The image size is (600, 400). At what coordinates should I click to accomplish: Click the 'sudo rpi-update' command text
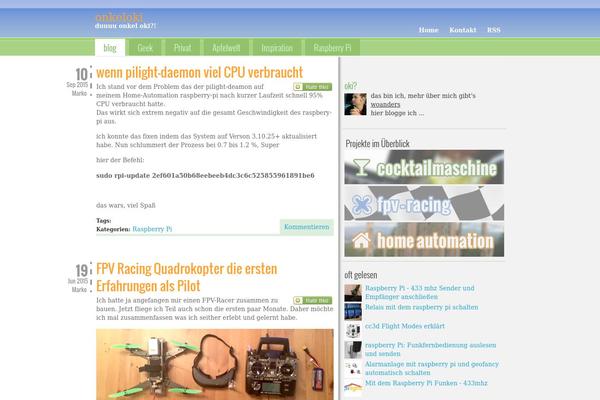tap(205, 175)
